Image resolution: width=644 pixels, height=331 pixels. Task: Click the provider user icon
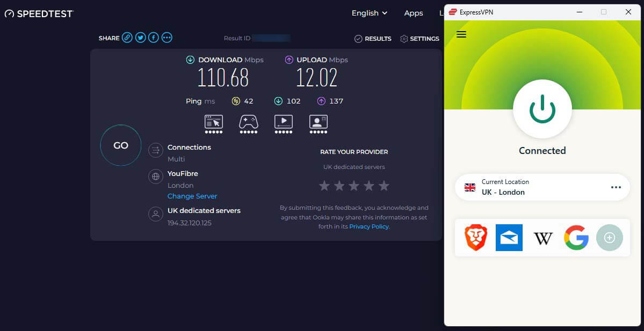tap(156, 214)
